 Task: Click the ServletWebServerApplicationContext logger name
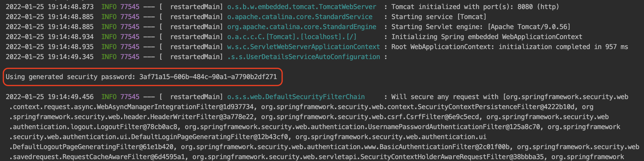tap(303, 47)
